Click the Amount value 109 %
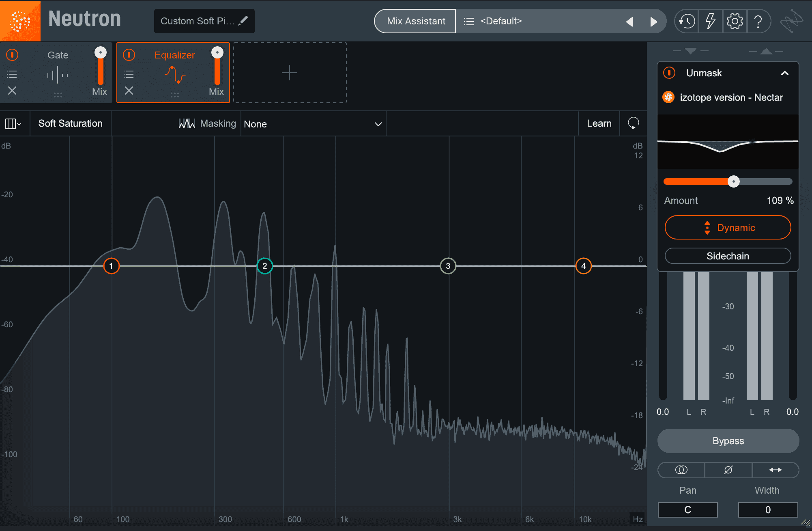The width and height of the screenshot is (812, 531). tap(780, 201)
